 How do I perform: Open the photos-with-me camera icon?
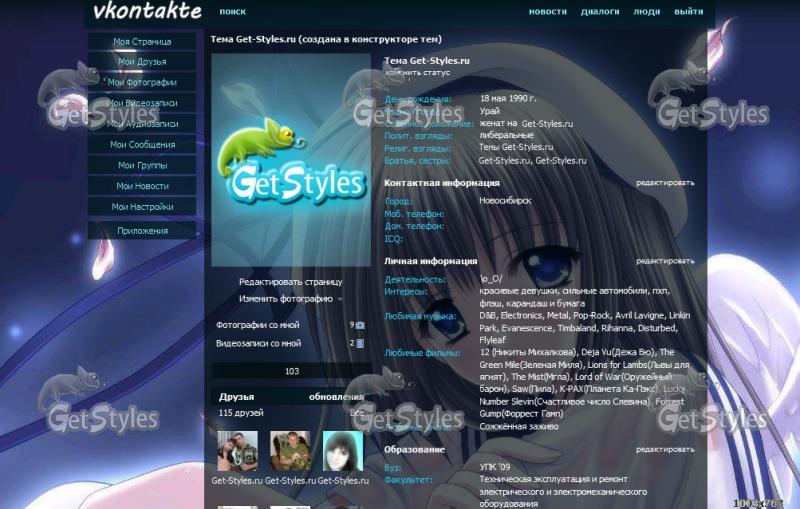[360, 325]
